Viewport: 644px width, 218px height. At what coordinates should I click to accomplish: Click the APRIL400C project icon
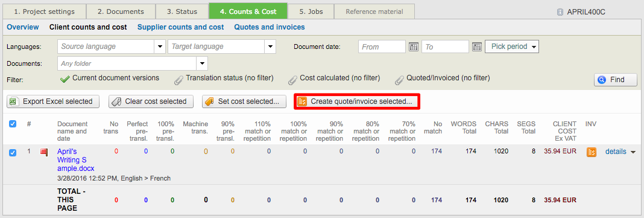click(x=560, y=12)
